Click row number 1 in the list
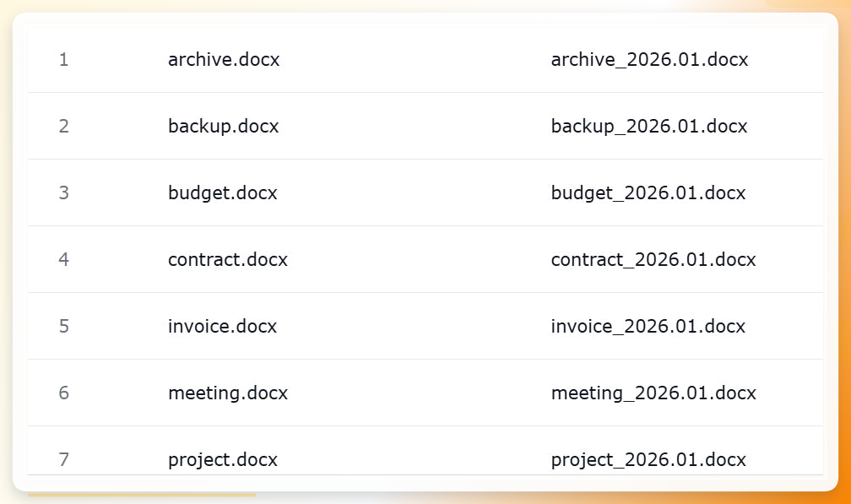This screenshot has height=504, width=851. point(63,59)
